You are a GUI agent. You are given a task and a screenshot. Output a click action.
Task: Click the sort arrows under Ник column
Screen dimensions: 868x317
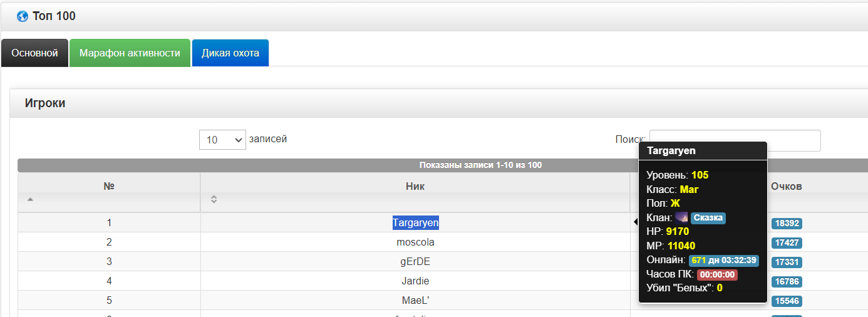pyautogui.click(x=214, y=199)
